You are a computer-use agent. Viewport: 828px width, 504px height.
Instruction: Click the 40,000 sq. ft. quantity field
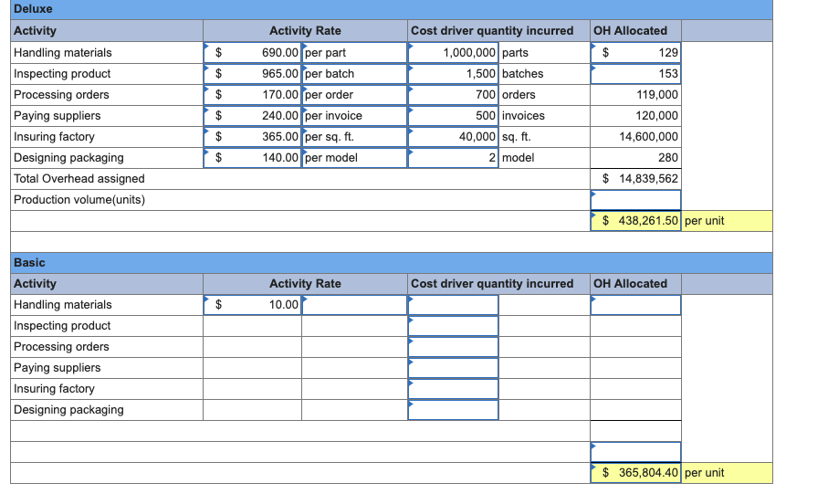453,137
